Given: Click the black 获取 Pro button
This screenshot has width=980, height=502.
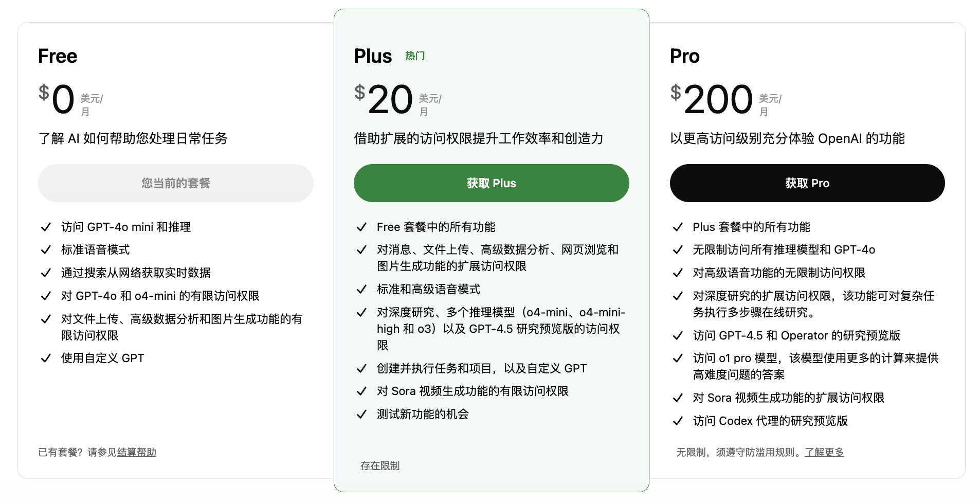Looking at the screenshot, I should pyautogui.click(x=807, y=183).
